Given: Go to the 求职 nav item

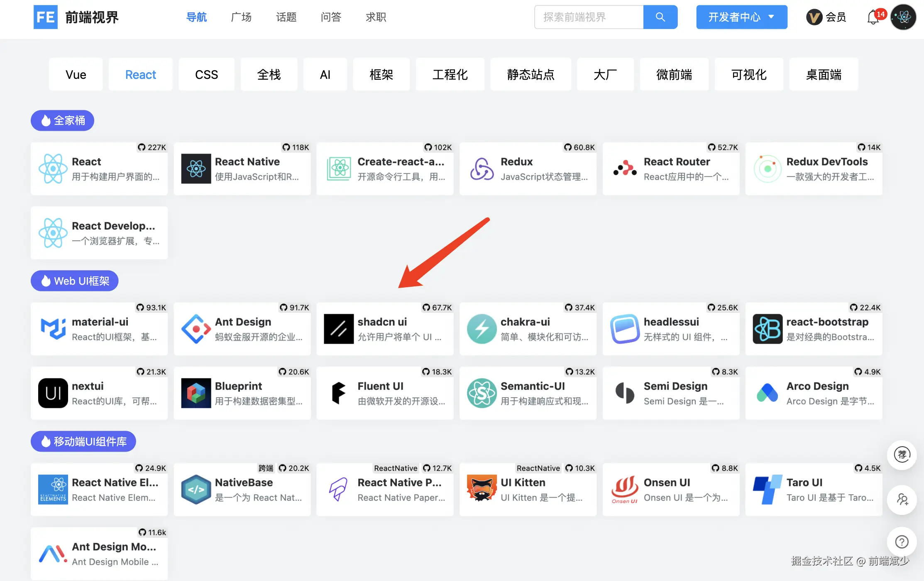Looking at the screenshot, I should click(x=376, y=17).
